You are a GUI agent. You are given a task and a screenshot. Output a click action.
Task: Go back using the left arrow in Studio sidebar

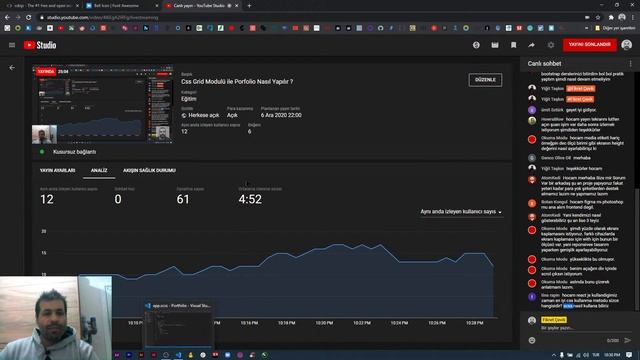[12, 68]
